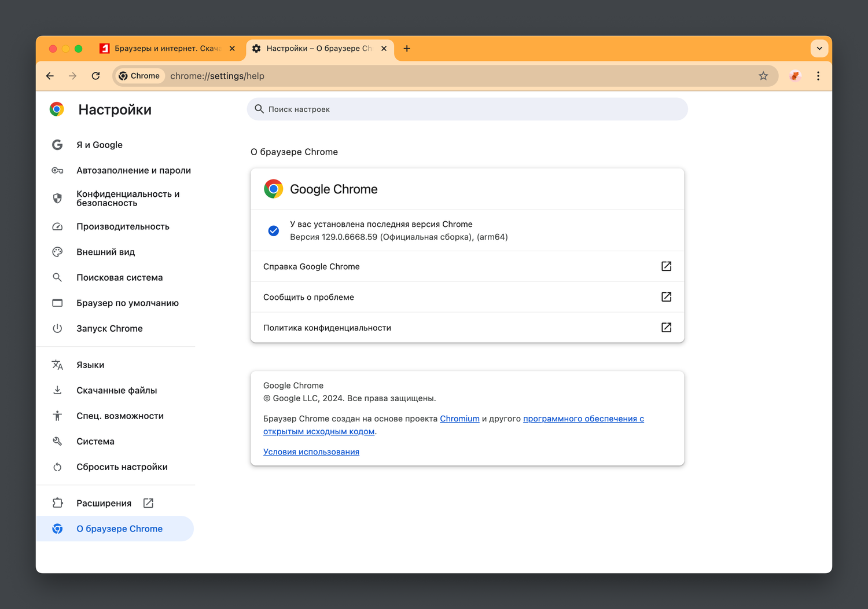
Task: Click the reload page icon
Action: pos(96,76)
